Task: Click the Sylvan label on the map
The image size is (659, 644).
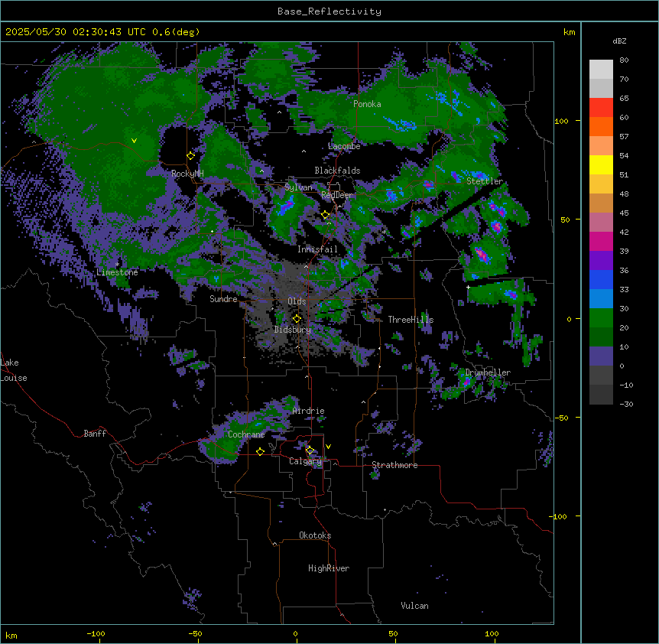Action: 298,187
